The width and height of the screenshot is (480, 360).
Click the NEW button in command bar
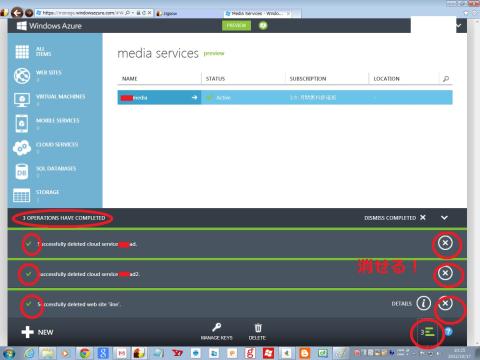(x=37, y=332)
